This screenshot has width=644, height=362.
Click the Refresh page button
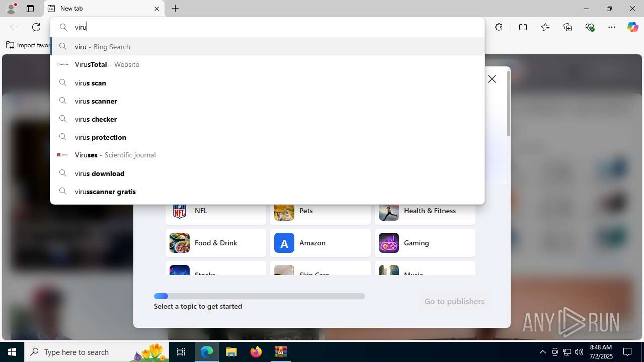pyautogui.click(x=36, y=27)
